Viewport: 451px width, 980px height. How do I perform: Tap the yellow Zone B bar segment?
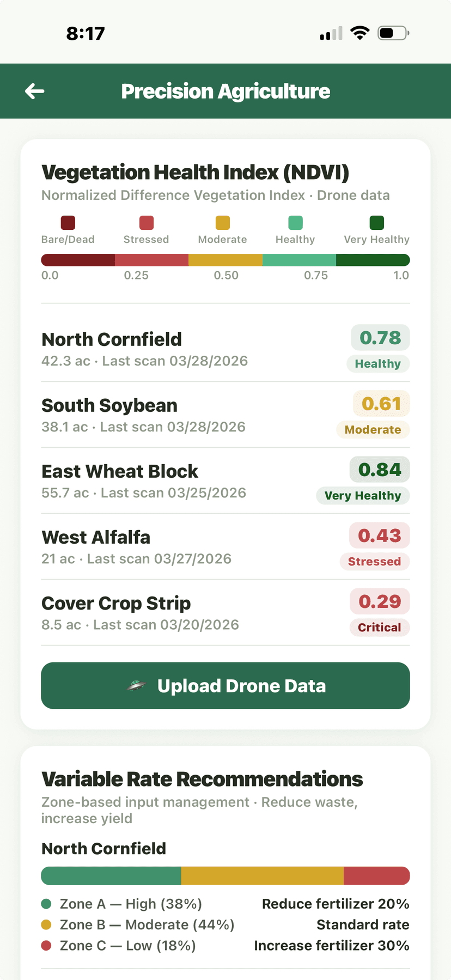[x=262, y=876]
